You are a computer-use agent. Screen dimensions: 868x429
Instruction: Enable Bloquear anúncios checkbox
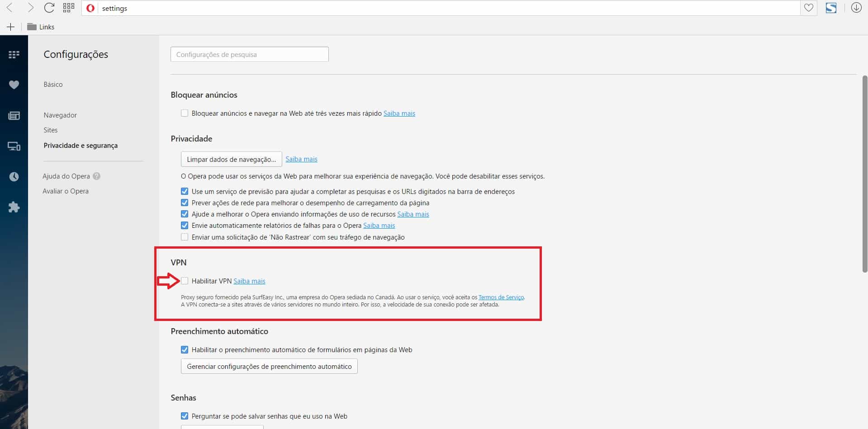tap(185, 113)
